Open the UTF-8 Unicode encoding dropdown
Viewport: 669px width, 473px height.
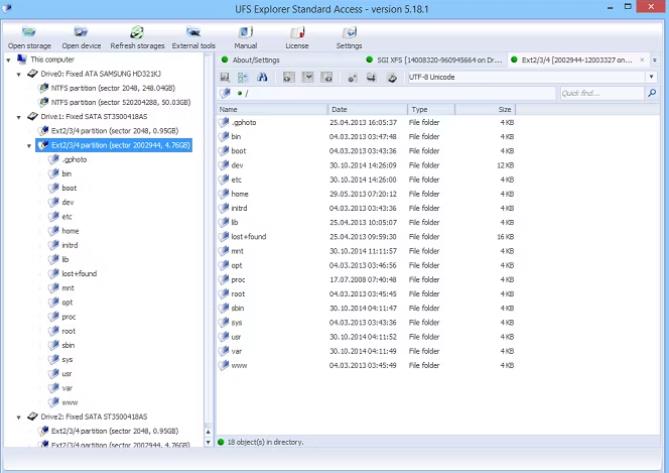(x=651, y=77)
